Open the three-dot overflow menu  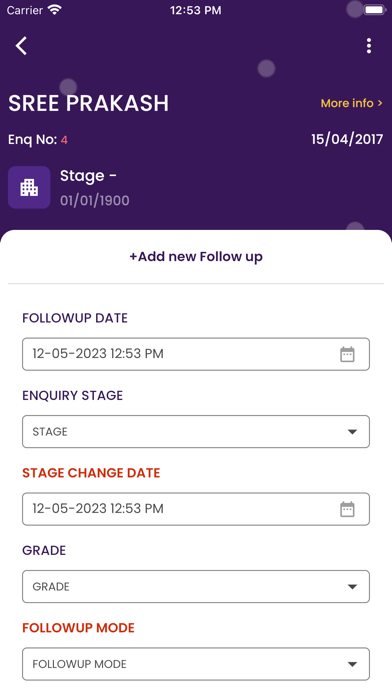368,46
